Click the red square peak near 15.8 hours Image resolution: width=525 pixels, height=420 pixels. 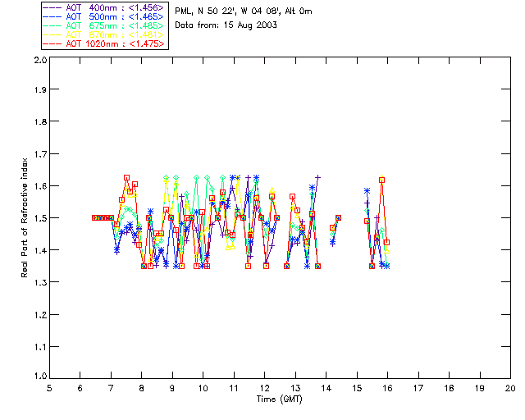pos(381,180)
